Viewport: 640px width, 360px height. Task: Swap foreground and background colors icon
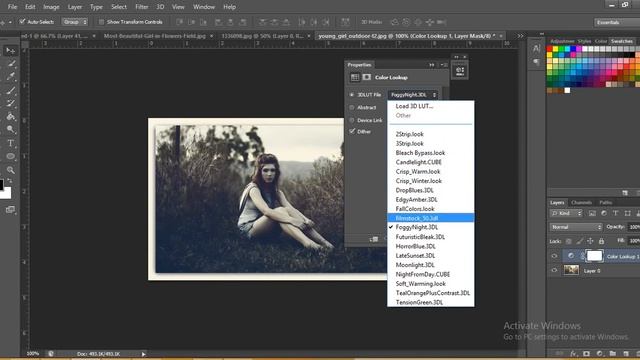tap(10, 180)
